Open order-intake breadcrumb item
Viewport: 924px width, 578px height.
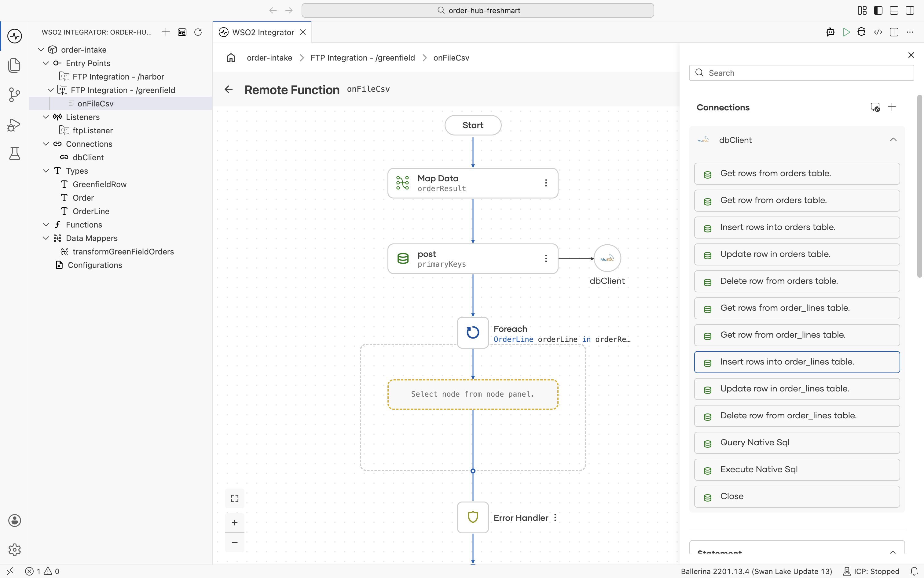click(269, 58)
